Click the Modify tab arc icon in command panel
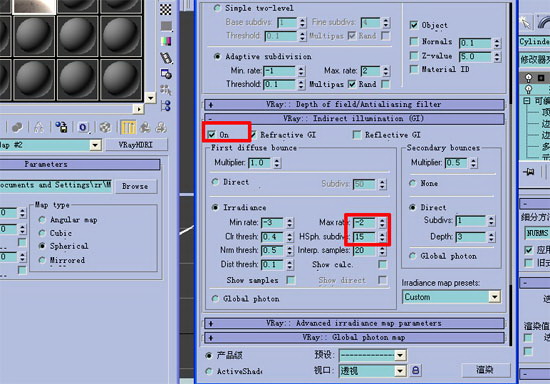This screenshot has height=384, width=550. 543,23
